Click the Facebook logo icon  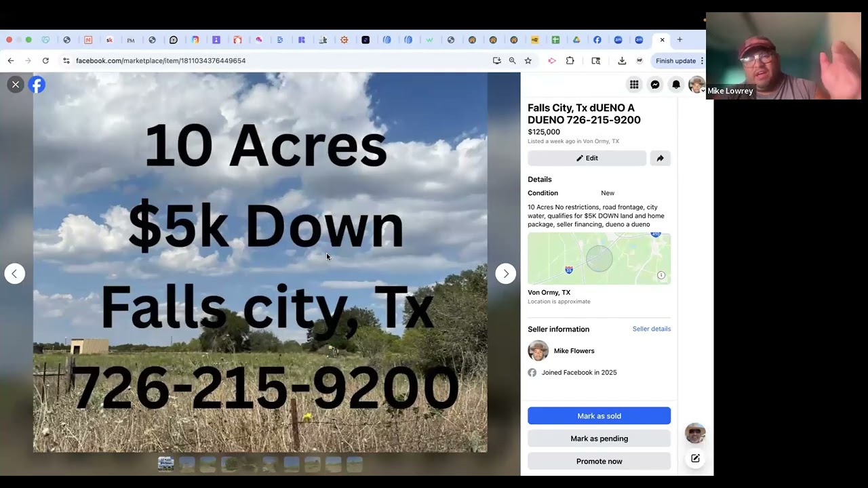click(37, 85)
